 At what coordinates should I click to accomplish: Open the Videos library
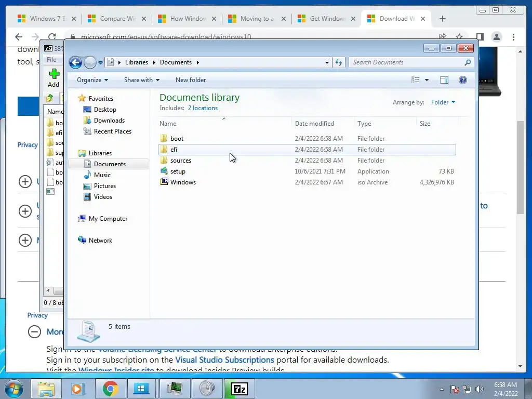[103, 197]
